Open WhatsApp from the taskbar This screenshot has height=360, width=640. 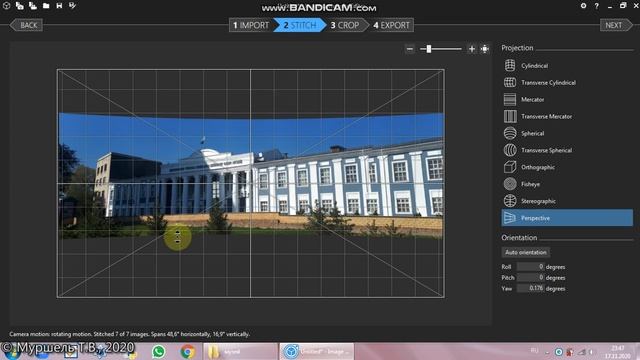(x=158, y=351)
